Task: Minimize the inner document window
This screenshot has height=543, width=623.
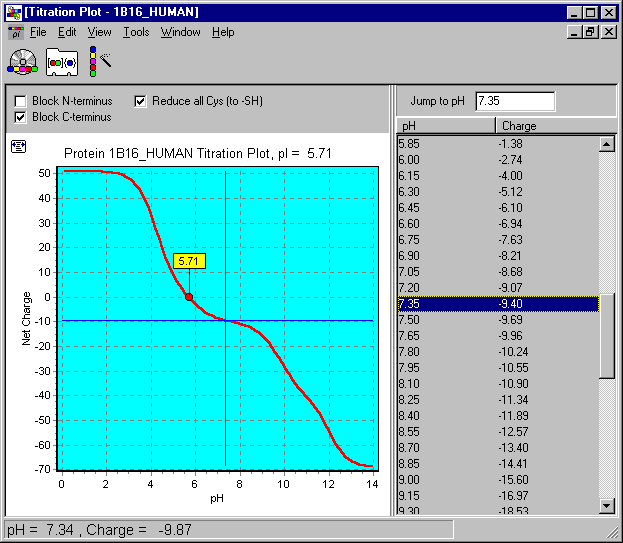Action: pos(574,32)
